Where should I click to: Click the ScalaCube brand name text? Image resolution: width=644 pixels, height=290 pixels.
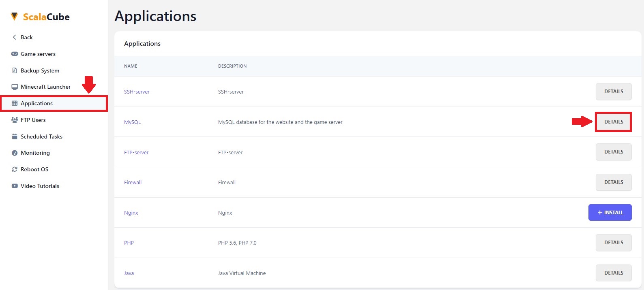pyautogui.click(x=46, y=17)
